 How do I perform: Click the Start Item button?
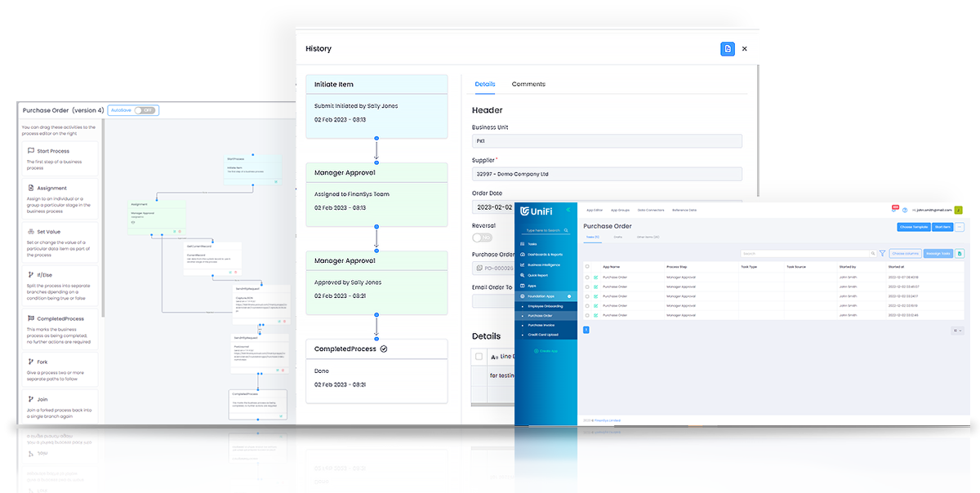[942, 227]
